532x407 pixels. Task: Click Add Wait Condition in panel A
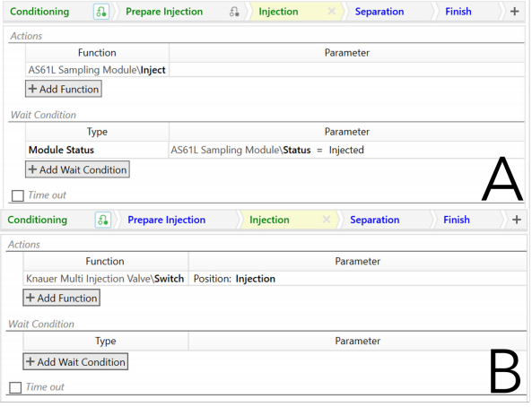point(77,169)
